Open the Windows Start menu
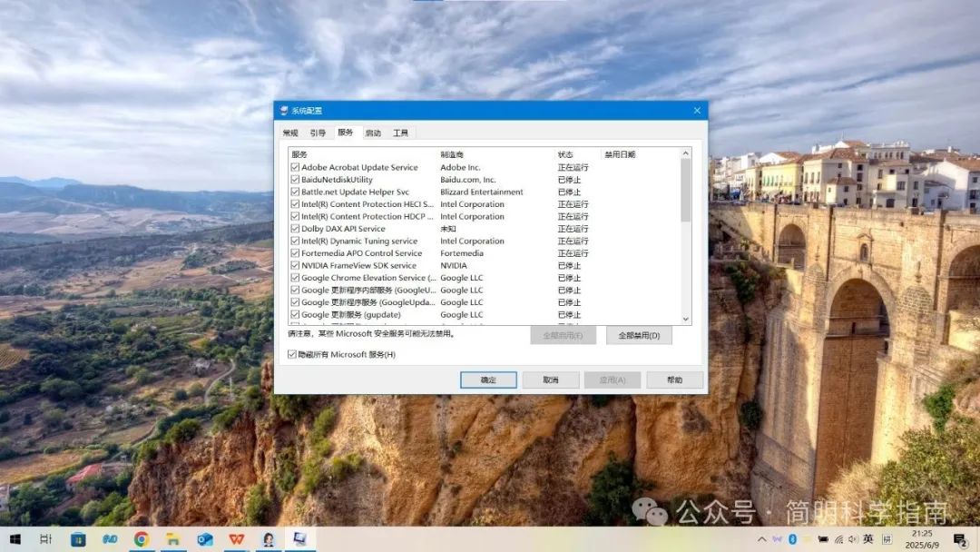The width and height of the screenshot is (980, 552). [15, 539]
